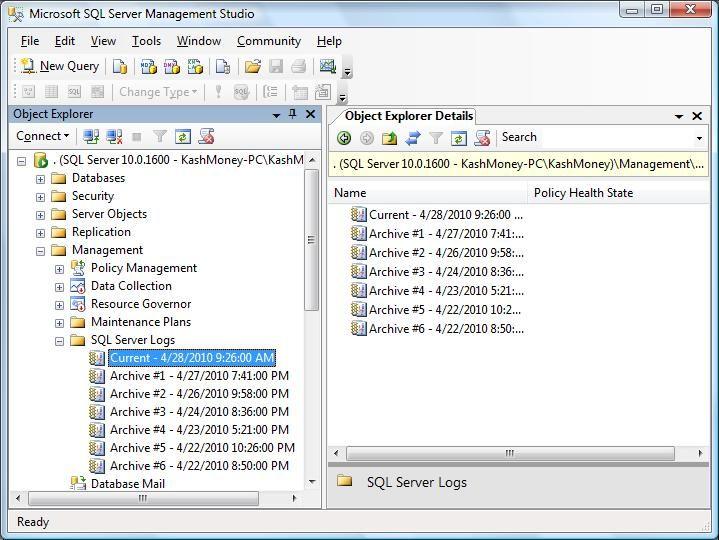Image resolution: width=719 pixels, height=540 pixels.
Task: Open the Change Type dropdown
Action: pos(158,92)
